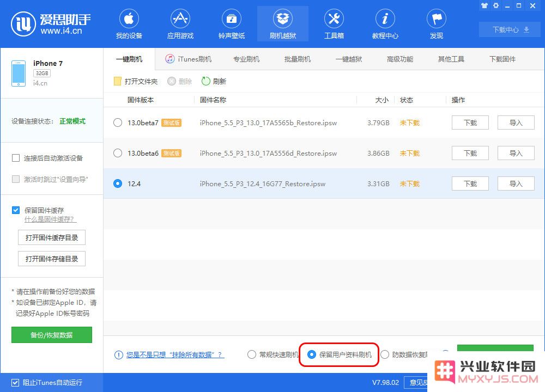The width and height of the screenshot is (545, 392).
Task: Uncheck 保留固件缓存 checkbox
Action: [16, 210]
